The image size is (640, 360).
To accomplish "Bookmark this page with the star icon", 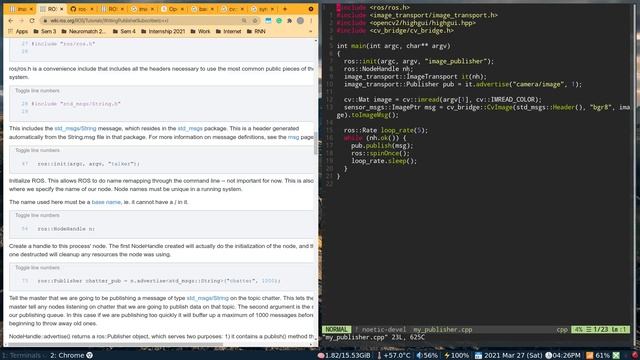I will (255, 20).
